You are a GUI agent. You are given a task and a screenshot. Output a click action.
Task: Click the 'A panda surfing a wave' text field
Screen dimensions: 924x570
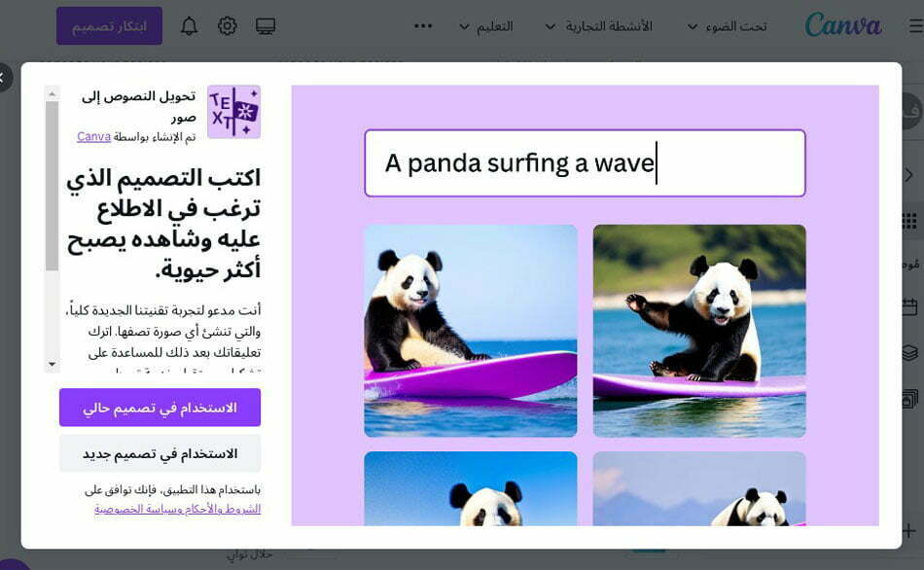(585, 162)
